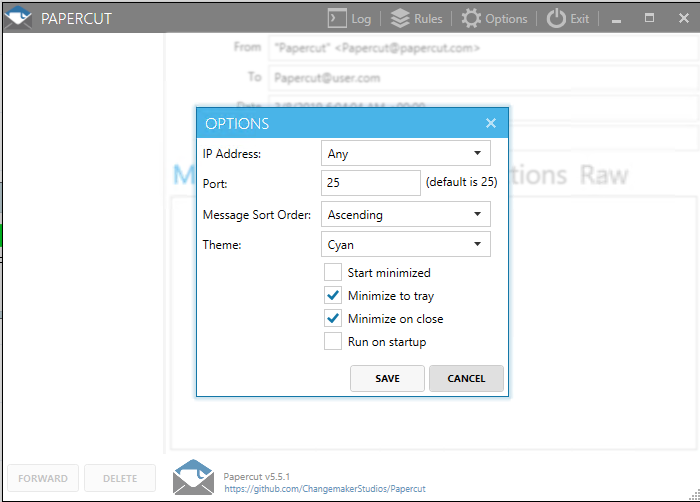The image size is (700, 502).
Task: Click the Options gear icon
Action: 471,18
